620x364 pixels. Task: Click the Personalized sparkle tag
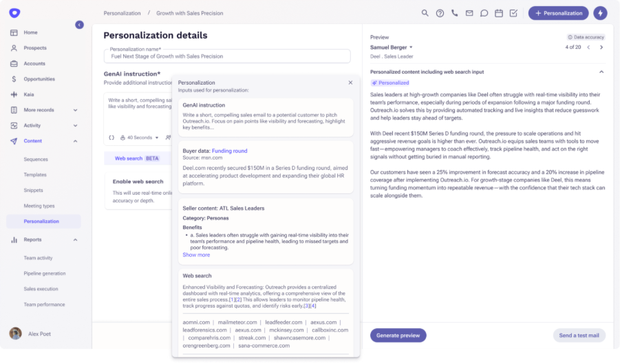pyautogui.click(x=390, y=83)
